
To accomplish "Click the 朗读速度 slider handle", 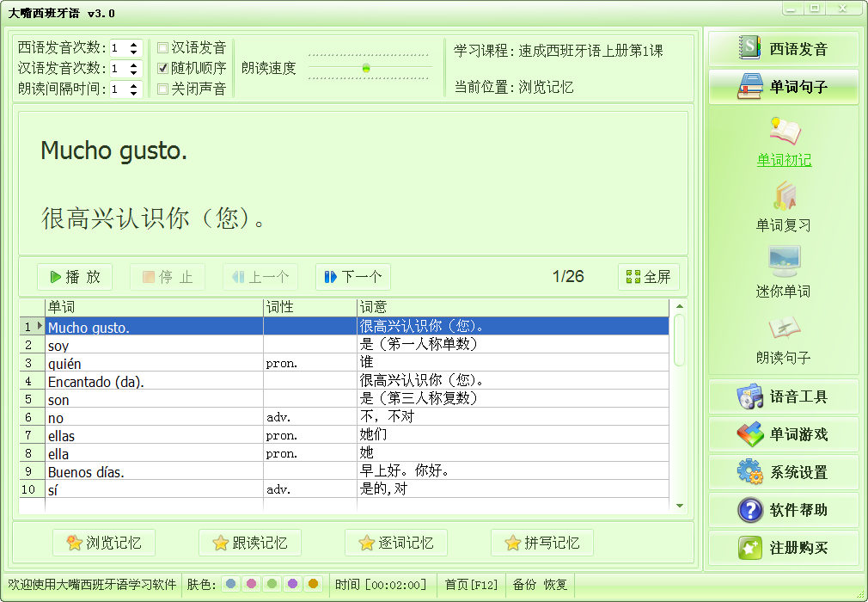I will (x=366, y=68).
